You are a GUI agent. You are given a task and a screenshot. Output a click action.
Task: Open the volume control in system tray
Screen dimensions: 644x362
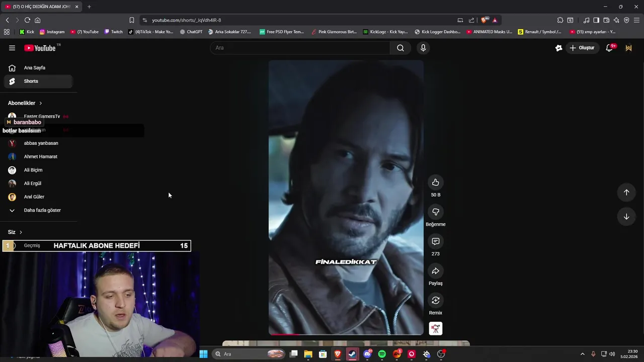(x=612, y=354)
